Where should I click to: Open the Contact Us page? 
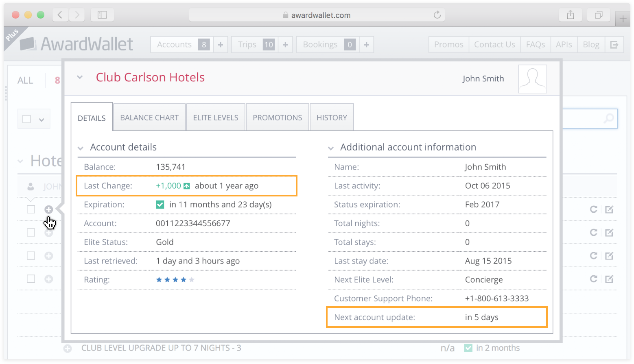click(494, 44)
